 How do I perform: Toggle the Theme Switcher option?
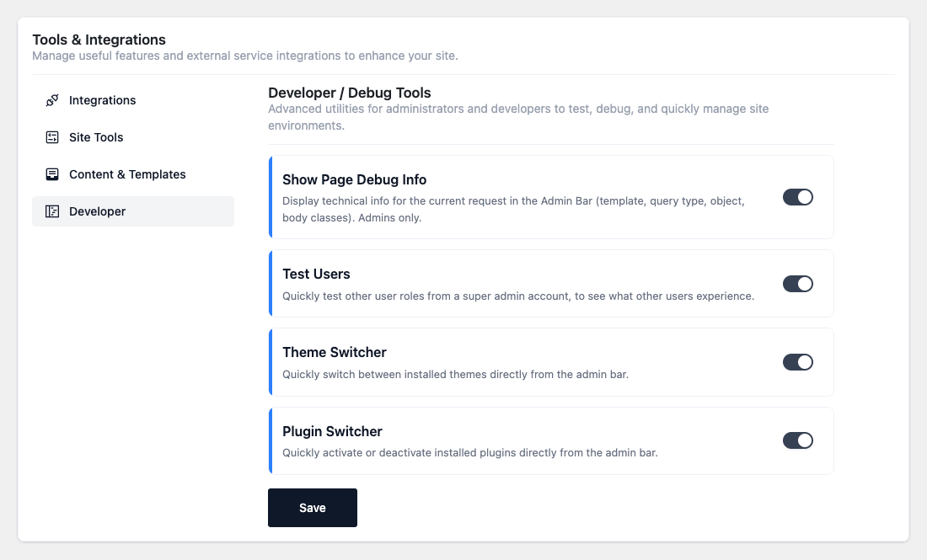[797, 362]
